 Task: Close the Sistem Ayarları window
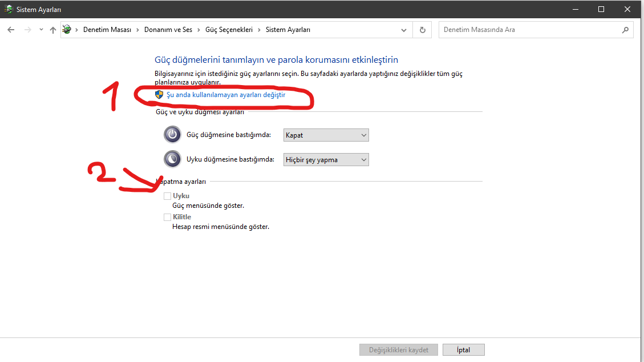pyautogui.click(x=627, y=9)
